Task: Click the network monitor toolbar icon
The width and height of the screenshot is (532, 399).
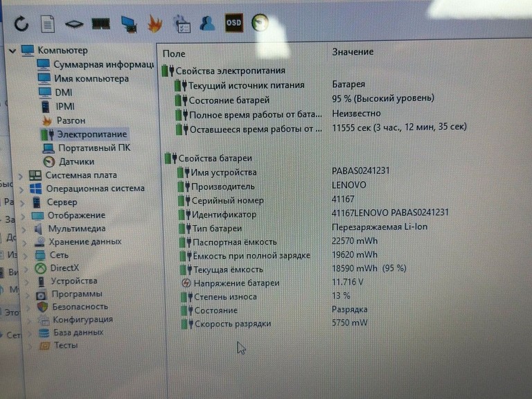Action: (x=129, y=24)
